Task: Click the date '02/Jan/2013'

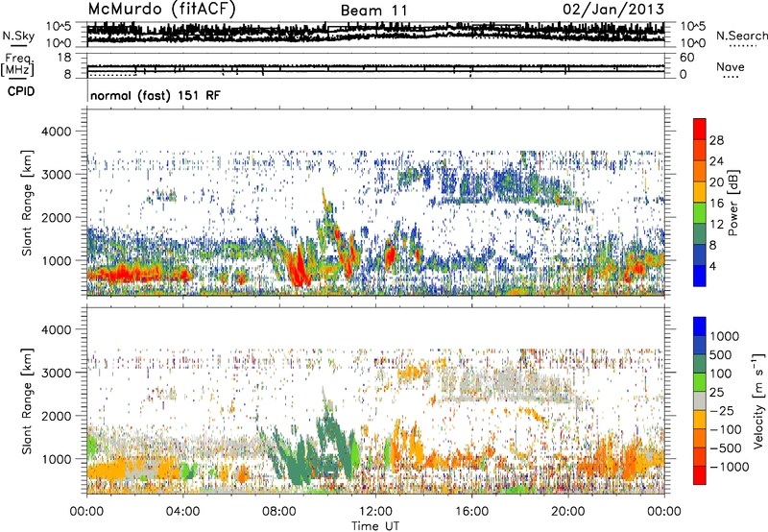Action: pyautogui.click(x=613, y=9)
